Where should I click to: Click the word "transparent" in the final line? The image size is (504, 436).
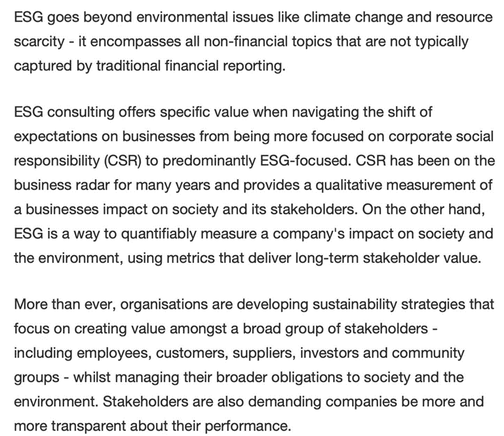pos(88,426)
